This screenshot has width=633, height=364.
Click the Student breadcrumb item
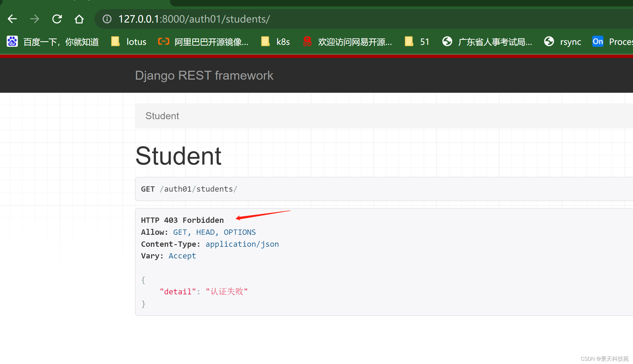[x=162, y=116]
